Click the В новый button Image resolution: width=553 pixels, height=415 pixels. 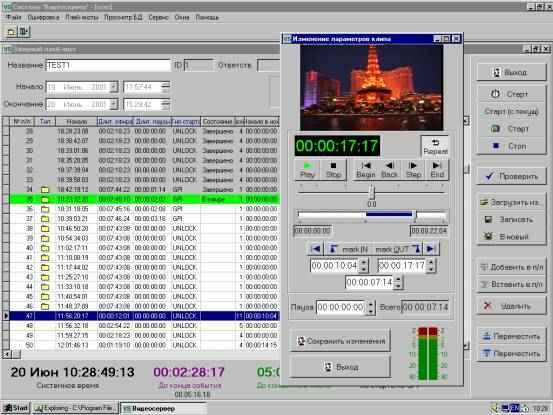[x=511, y=236]
